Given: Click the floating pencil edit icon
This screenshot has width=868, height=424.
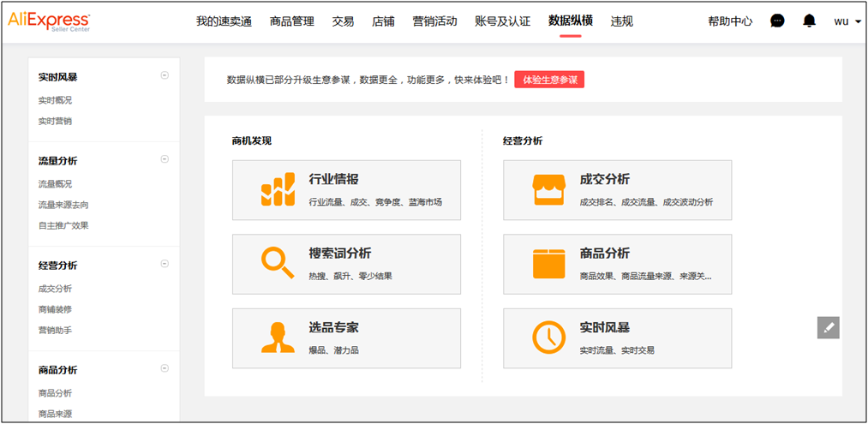Looking at the screenshot, I should 828,327.
